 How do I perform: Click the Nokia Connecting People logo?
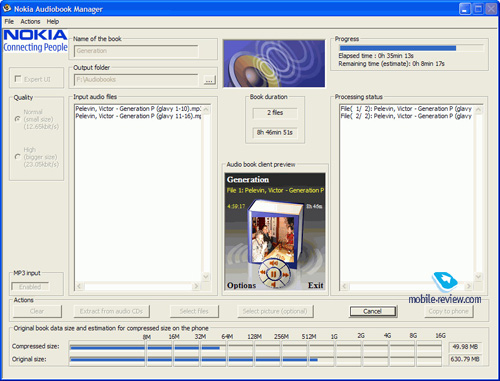(x=35, y=41)
